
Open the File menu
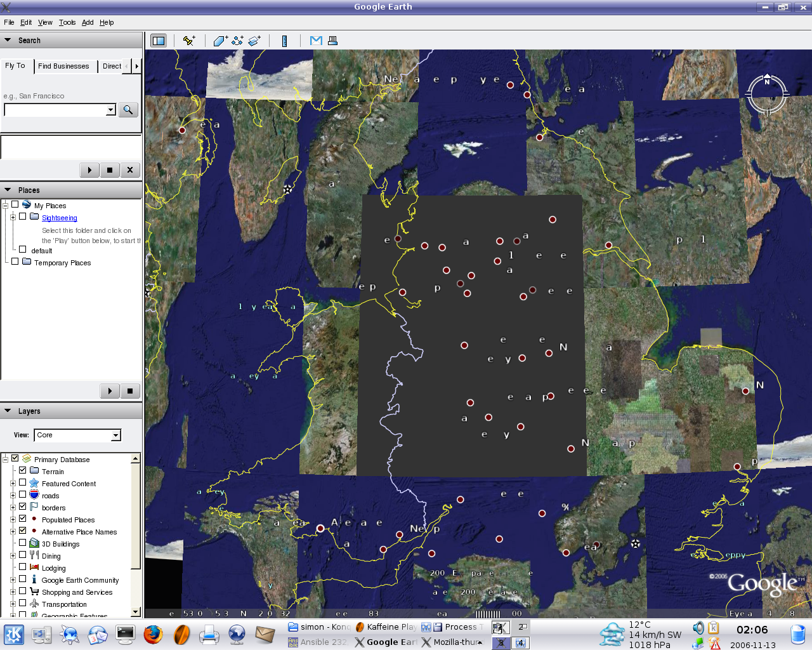(9, 22)
